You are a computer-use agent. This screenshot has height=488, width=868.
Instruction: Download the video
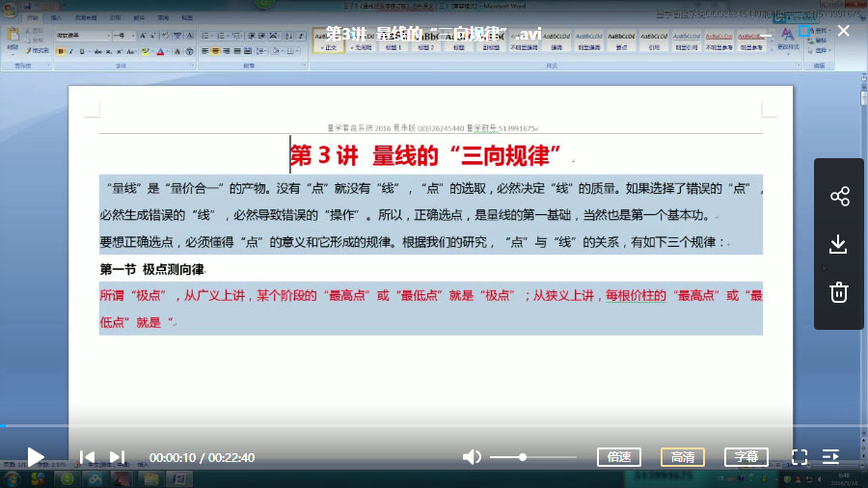(x=839, y=244)
